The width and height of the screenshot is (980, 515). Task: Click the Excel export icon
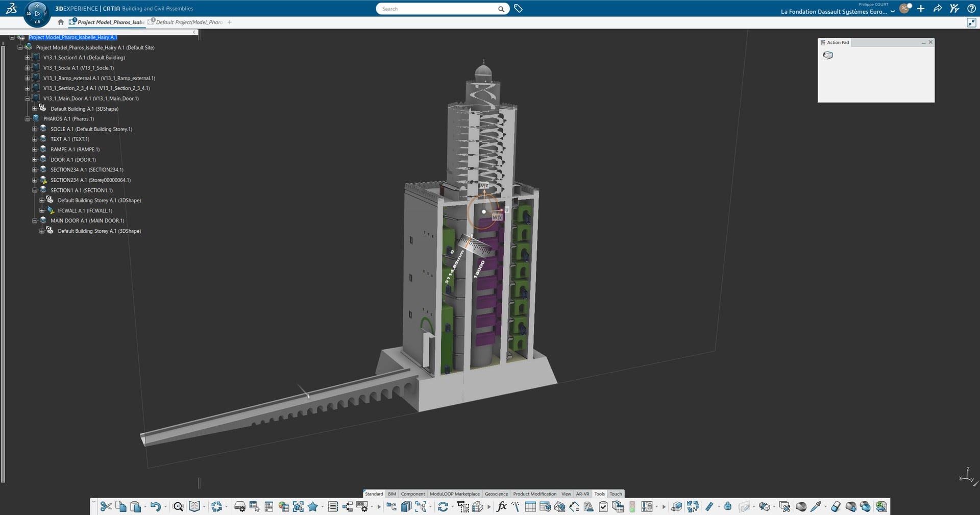[x=881, y=506]
